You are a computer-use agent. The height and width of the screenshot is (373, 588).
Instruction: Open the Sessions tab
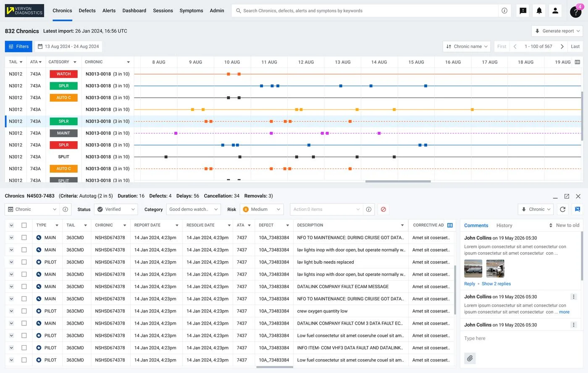point(163,11)
